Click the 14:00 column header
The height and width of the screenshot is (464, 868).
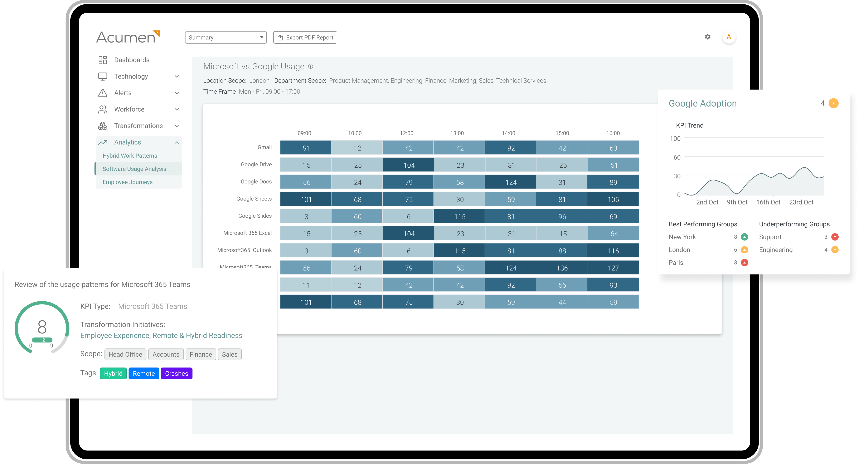[508, 133]
